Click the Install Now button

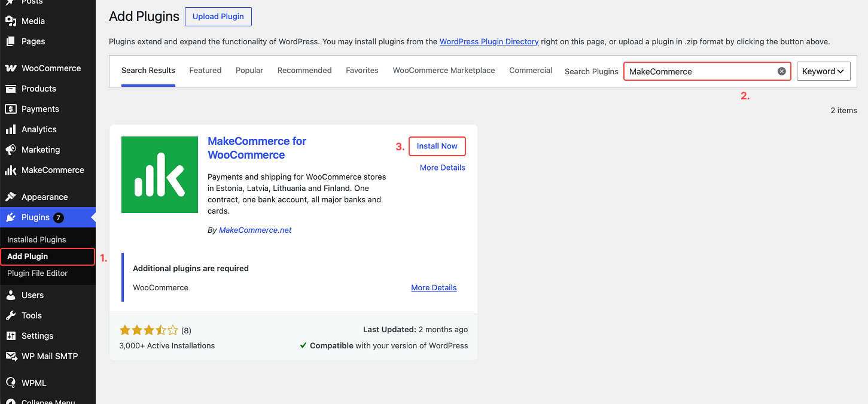(x=437, y=146)
